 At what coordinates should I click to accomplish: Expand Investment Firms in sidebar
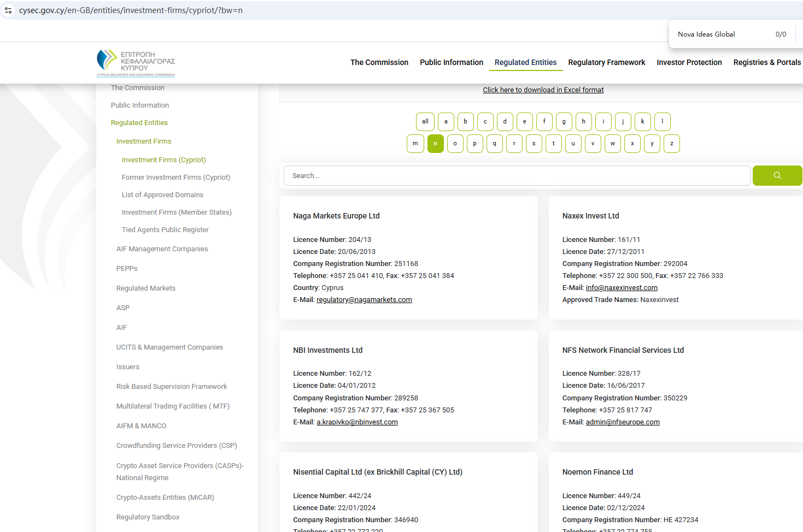point(144,141)
